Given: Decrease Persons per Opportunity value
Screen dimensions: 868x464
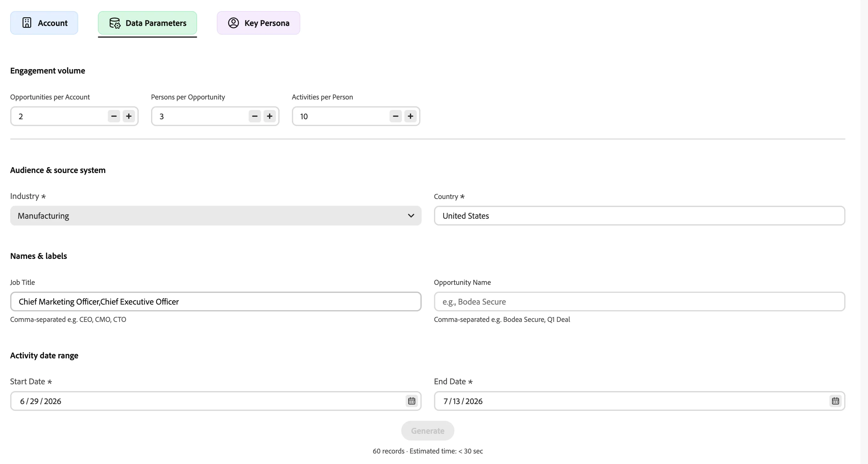Looking at the screenshot, I should (255, 116).
